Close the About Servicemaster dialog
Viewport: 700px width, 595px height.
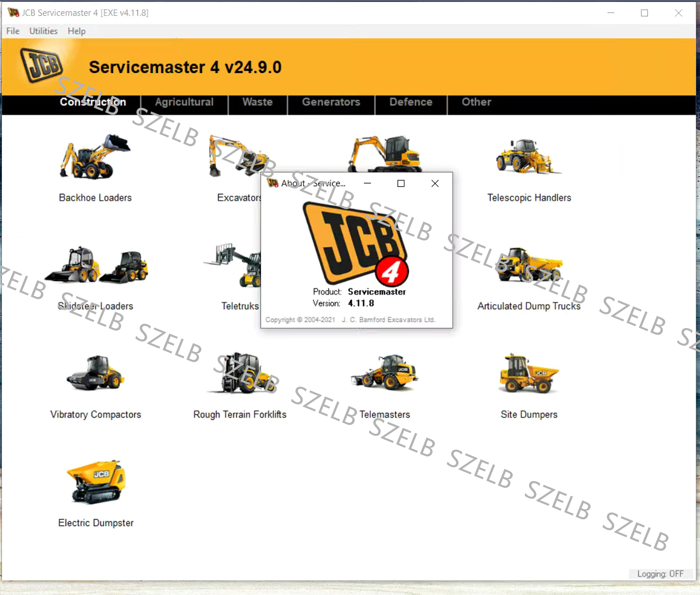pyautogui.click(x=435, y=183)
